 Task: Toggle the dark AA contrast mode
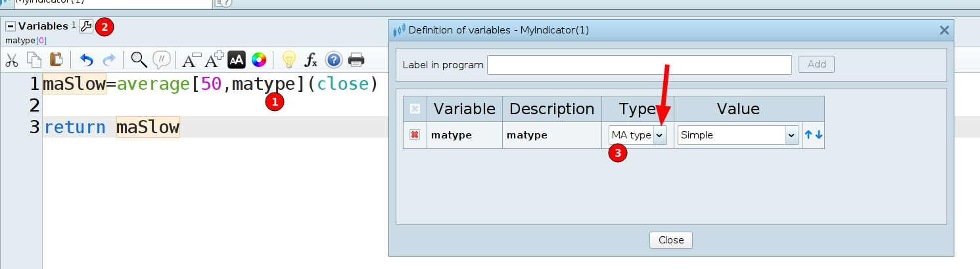click(x=237, y=60)
